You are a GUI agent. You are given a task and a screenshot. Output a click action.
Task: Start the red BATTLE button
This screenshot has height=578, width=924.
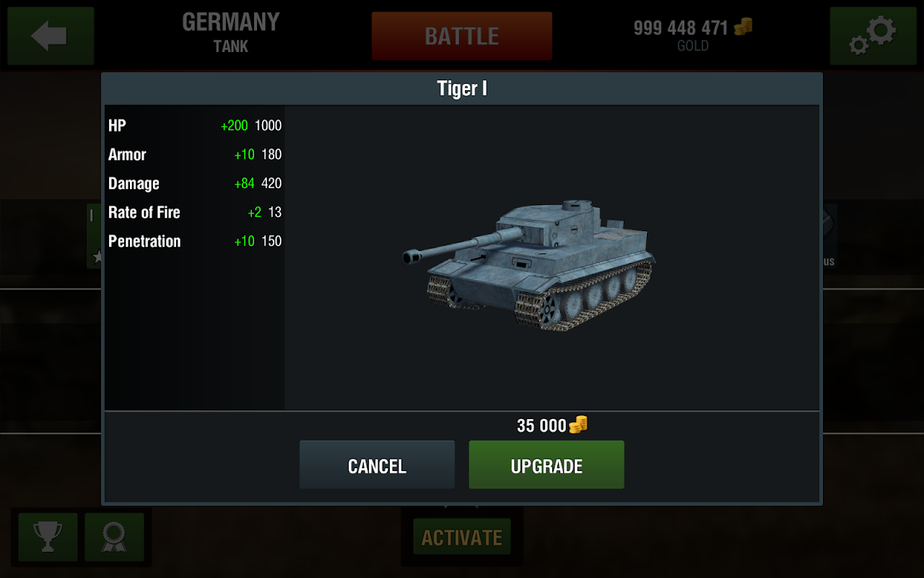(x=462, y=36)
